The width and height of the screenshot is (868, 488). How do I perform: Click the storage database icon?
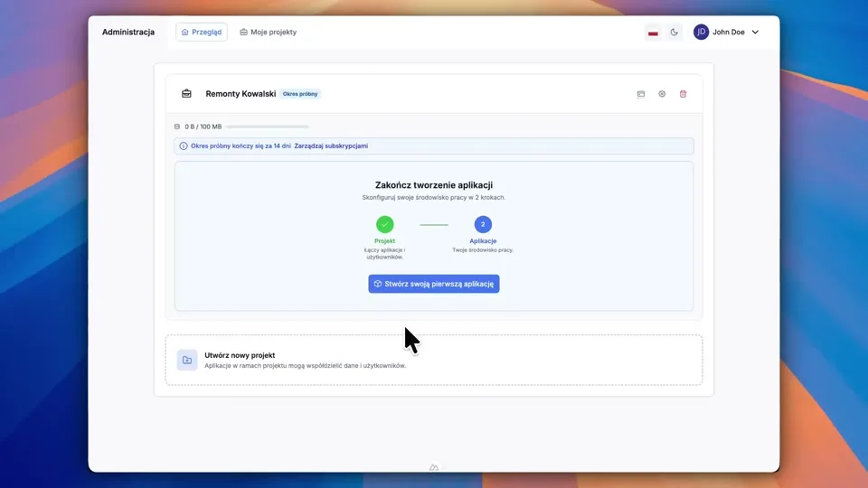pos(177,127)
